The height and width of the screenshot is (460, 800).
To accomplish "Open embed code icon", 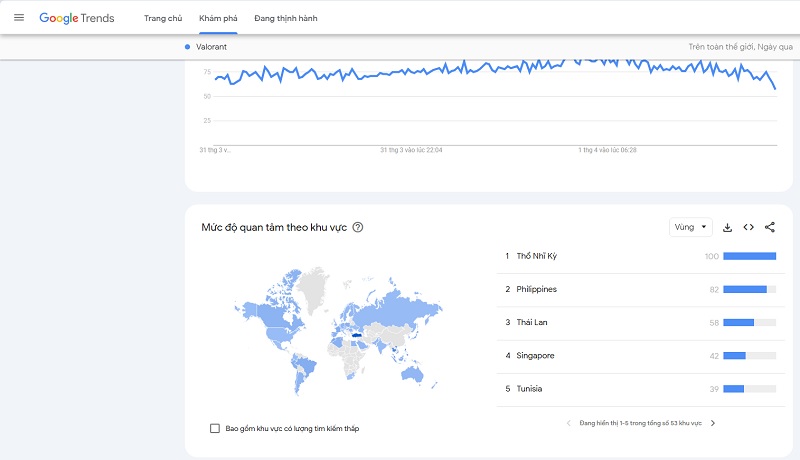I will (748, 227).
